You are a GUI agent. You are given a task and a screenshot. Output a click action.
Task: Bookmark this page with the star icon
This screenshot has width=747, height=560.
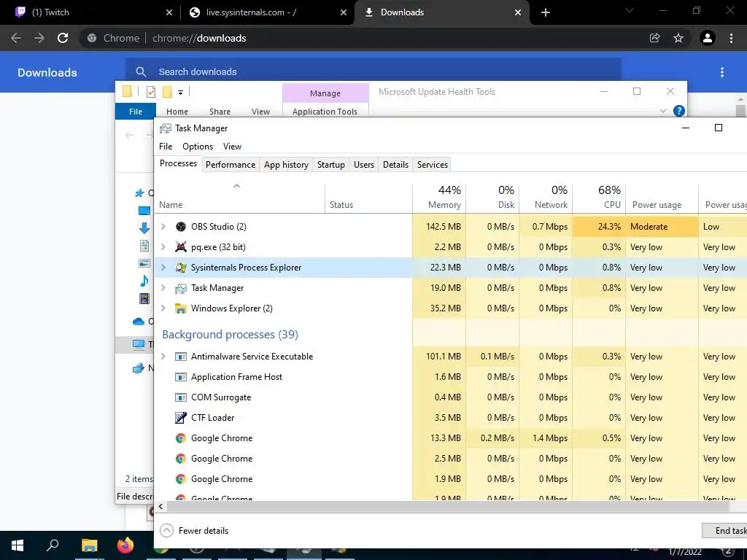678,38
